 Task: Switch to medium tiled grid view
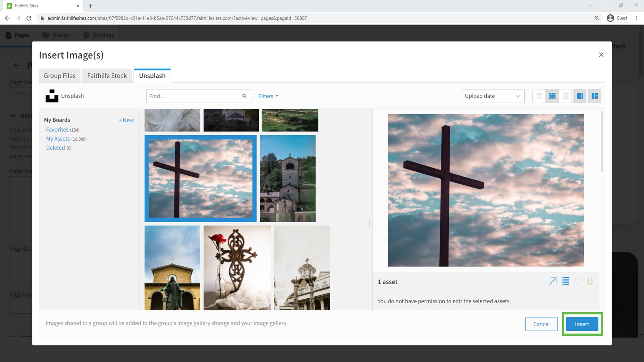pyautogui.click(x=552, y=96)
